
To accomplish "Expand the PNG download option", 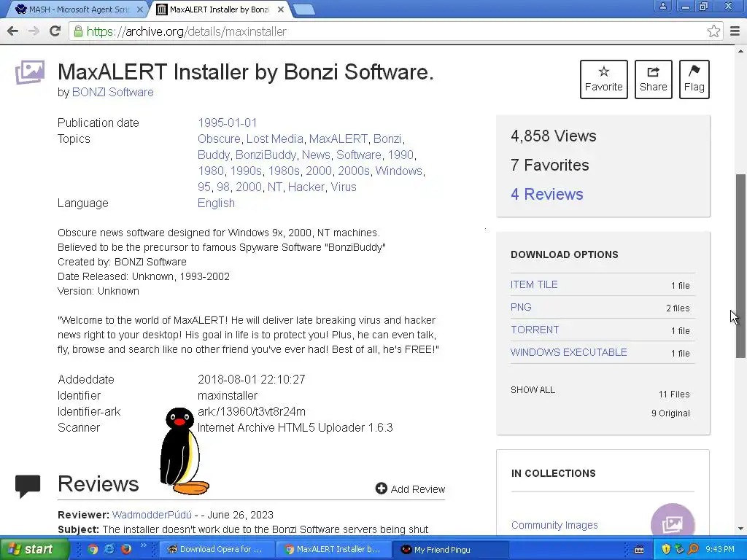I will pyautogui.click(x=521, y=307).
